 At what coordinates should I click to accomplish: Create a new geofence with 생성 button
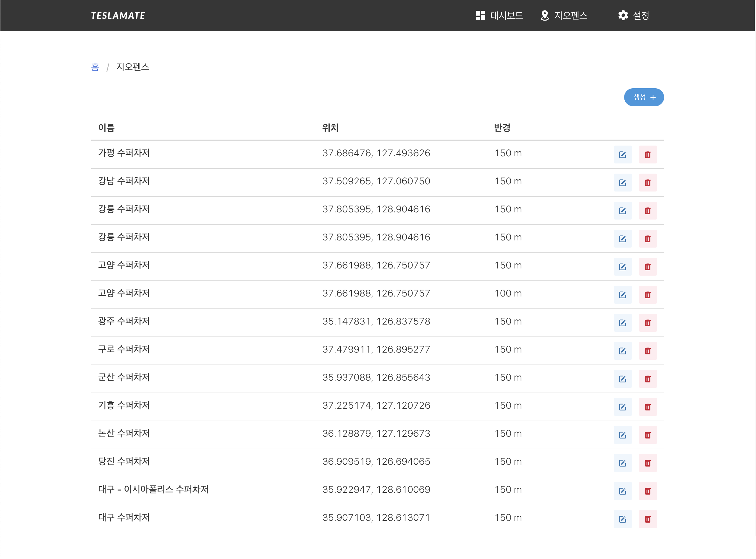(x=644, y=98)
